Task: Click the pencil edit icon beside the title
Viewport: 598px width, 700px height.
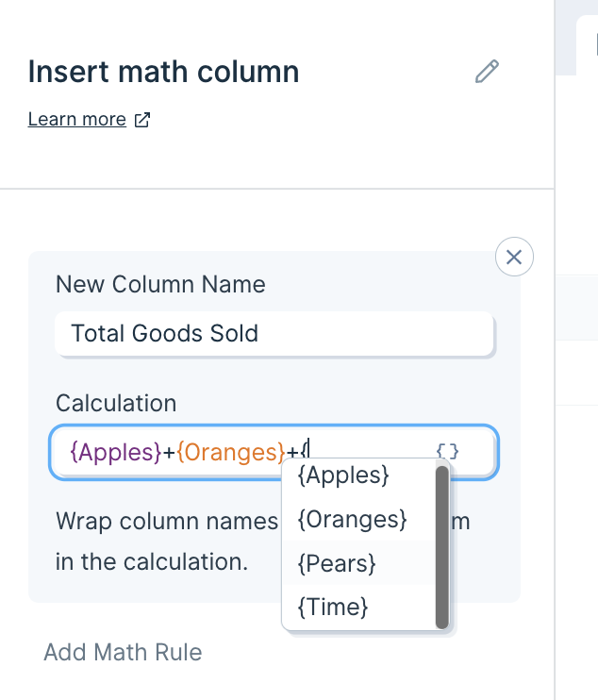Action: [x=487, y=72]
